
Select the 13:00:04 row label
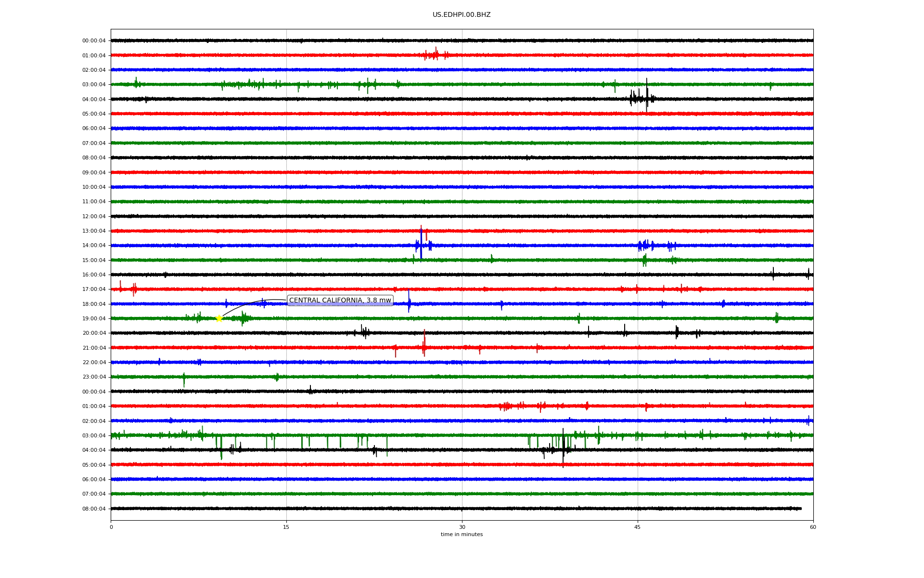pyautogui.click(x=94, y=231)
